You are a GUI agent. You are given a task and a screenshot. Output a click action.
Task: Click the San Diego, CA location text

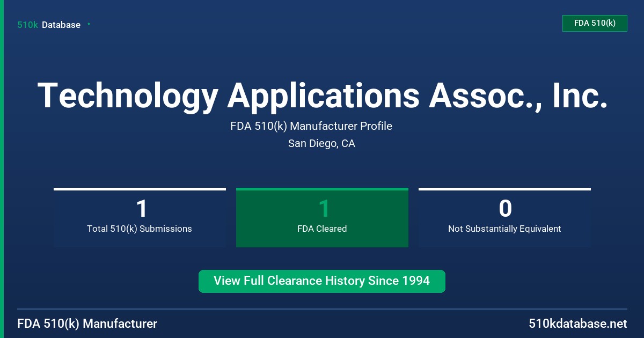(321, 143)
